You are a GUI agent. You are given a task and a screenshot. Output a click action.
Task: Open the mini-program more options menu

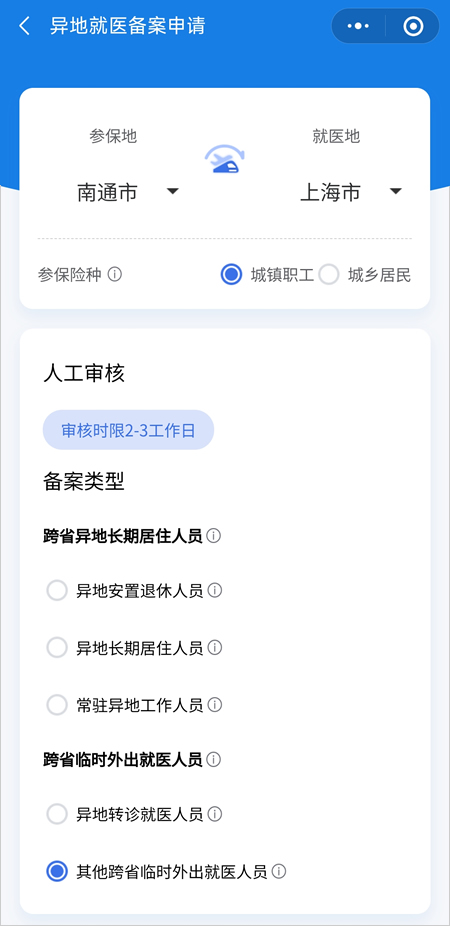pos(358,26)
